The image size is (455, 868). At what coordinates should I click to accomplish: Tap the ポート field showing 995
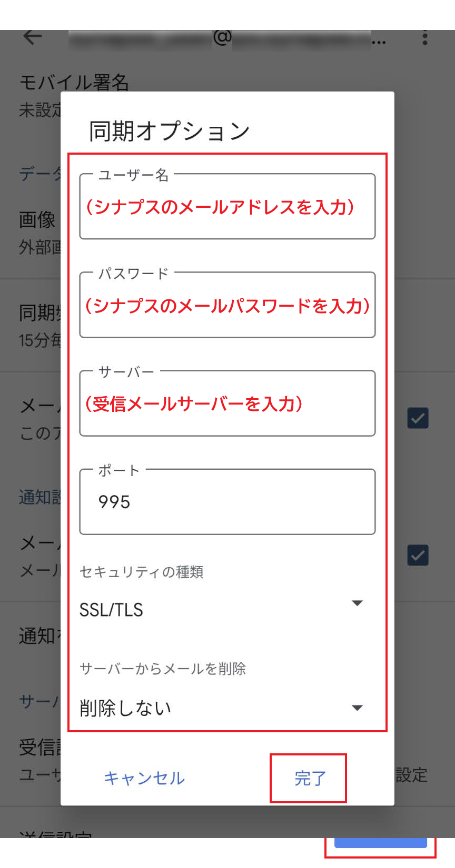[227, 502]
